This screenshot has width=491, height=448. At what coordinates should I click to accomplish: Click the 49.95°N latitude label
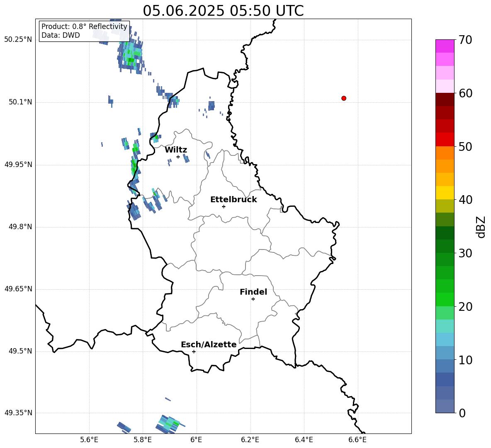[x=18, y=165]
